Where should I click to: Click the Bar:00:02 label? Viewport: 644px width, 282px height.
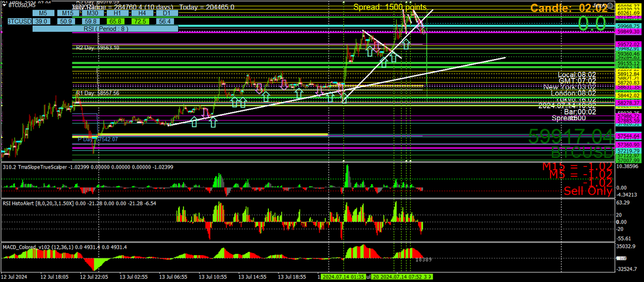(581, 112)
